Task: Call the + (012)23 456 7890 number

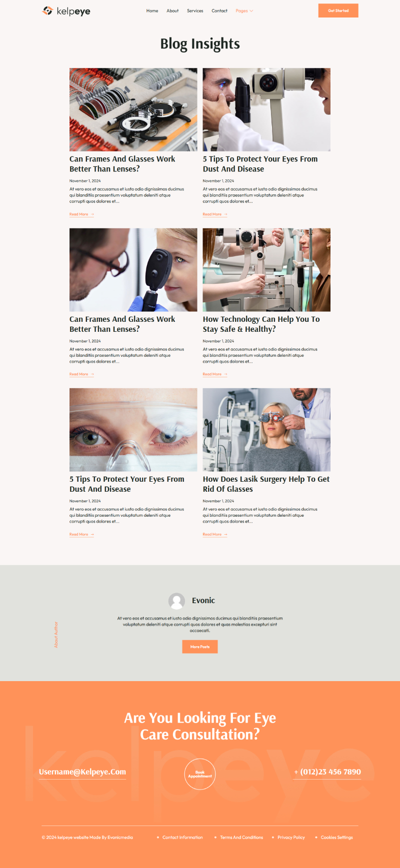Action: 327,772
